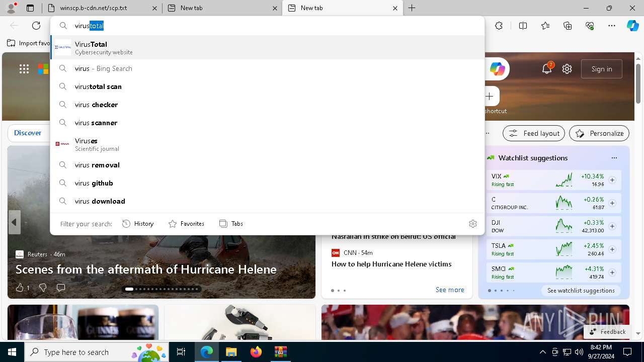Image resolution: width=644 pixels, height=362 pixels.
Task: Open the Discover feed tab
Action: click(28, 133)
